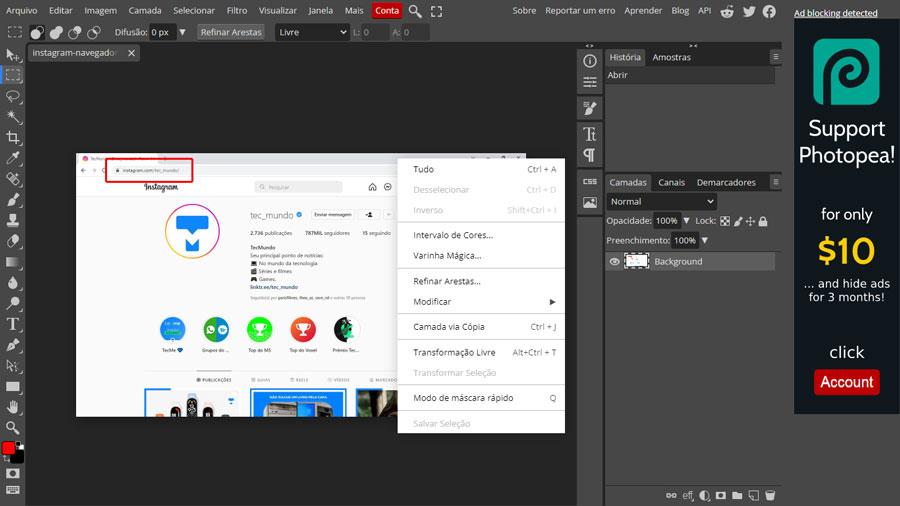Open the Paragraph panel icon
Screen dimensions: 900x506
(589, 155)
